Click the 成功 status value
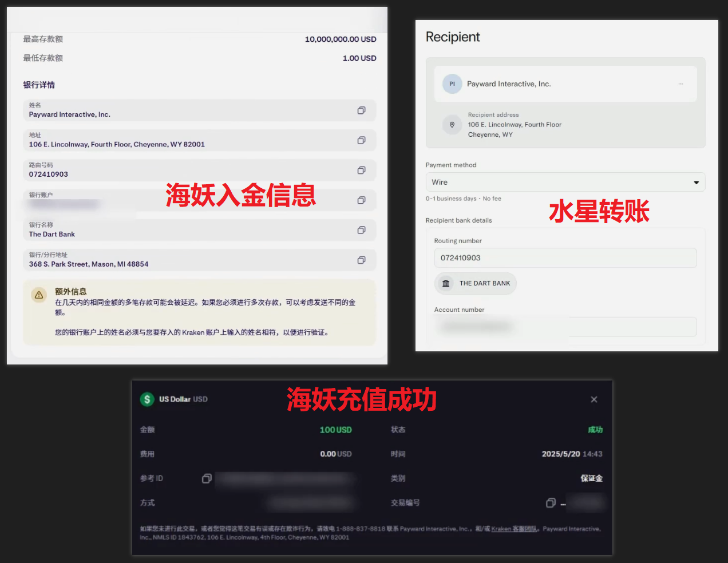Viewport: 728px width, 563px height. (x=595, y=430)
